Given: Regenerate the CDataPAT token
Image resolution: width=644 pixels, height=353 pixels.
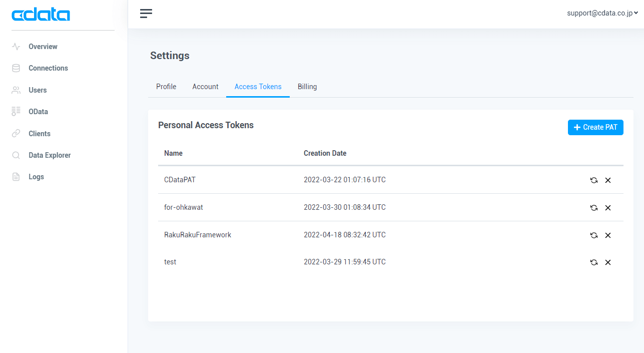Looking at the screenshot, I should click(x=594, y=180).
